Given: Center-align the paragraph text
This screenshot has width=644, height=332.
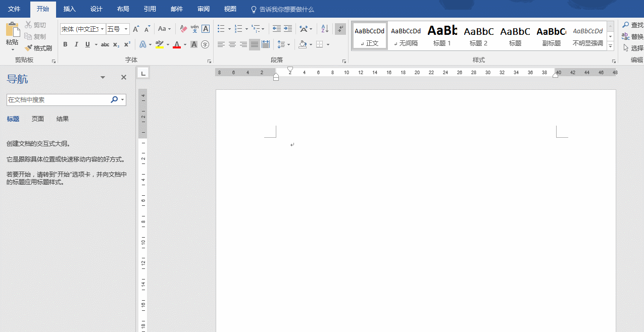Looking at the screenshot, I should click(x=232, y=44).
